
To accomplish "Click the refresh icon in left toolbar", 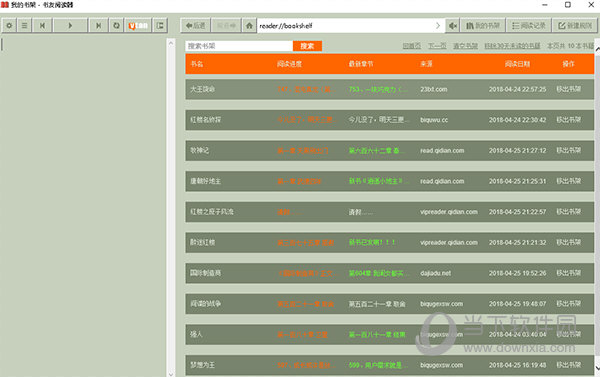I will 116,26.
